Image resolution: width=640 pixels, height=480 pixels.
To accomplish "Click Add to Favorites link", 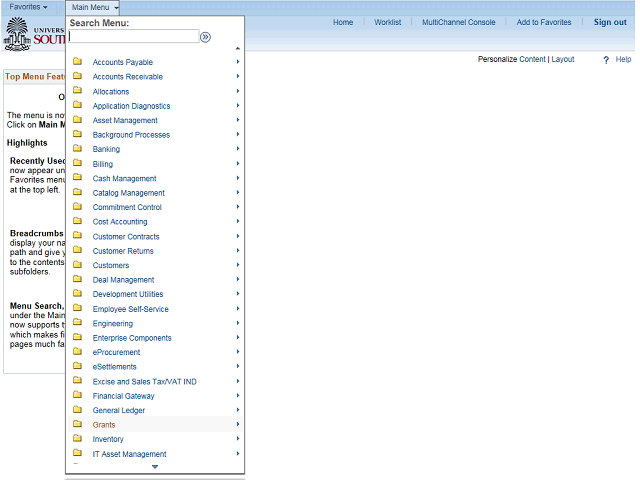I will pyautogui.click(x=544, y=22).
